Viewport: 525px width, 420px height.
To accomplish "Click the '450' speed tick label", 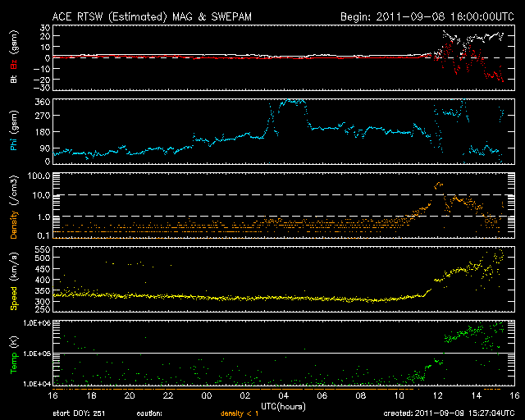I will [x=43, y=269].
